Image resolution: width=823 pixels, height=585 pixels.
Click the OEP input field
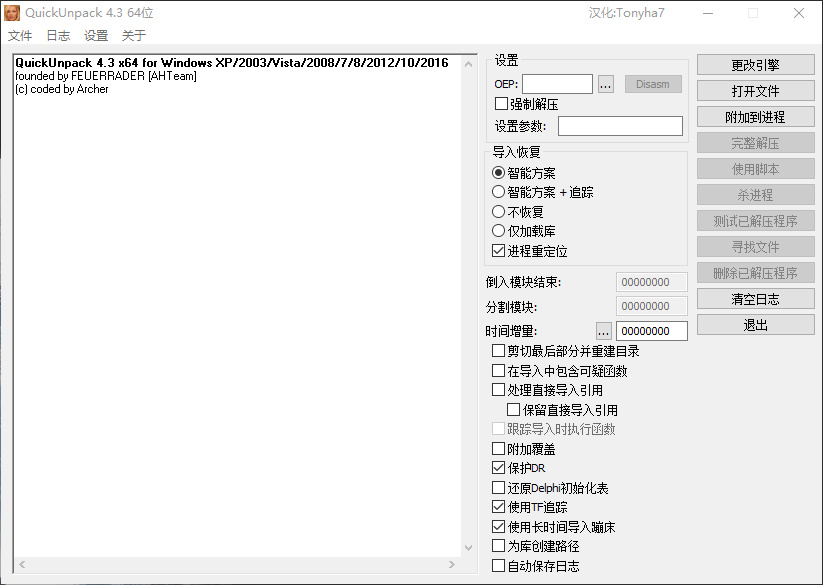point(557,84)
